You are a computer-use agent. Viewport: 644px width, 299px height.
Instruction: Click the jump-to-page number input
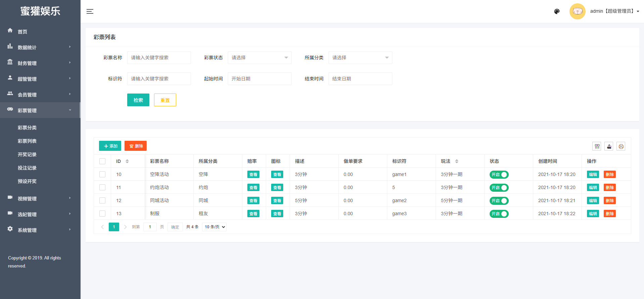click(x=150, y=227)
